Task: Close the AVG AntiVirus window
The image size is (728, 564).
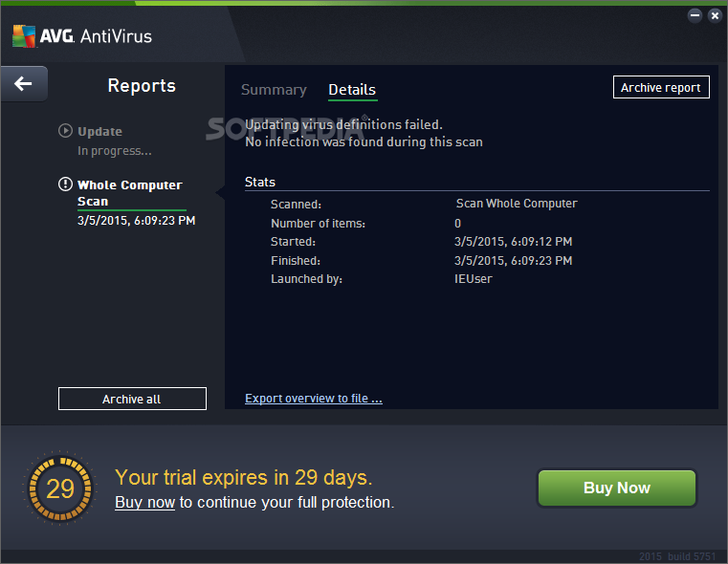Action: (715, 15)
